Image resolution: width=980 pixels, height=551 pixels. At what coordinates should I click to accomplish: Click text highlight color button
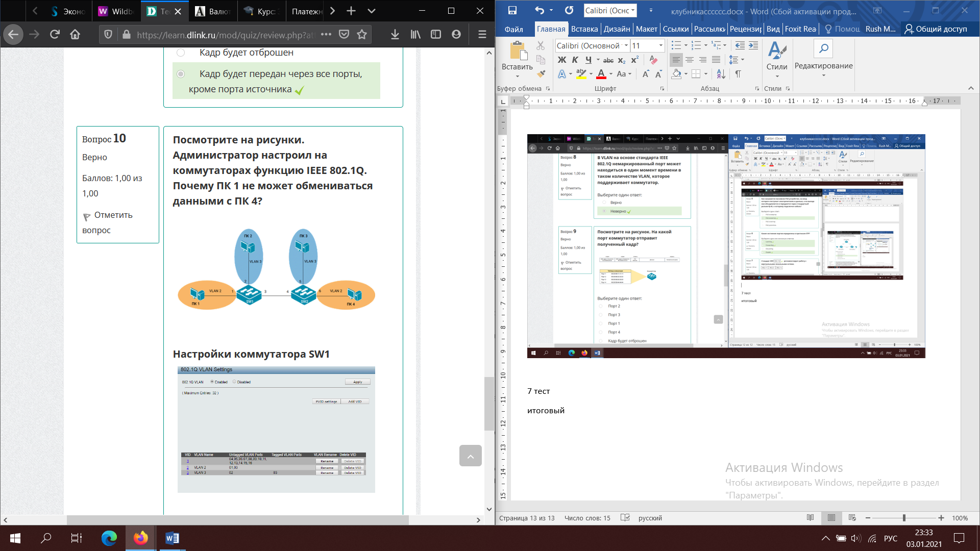click(x=581, y=74)
